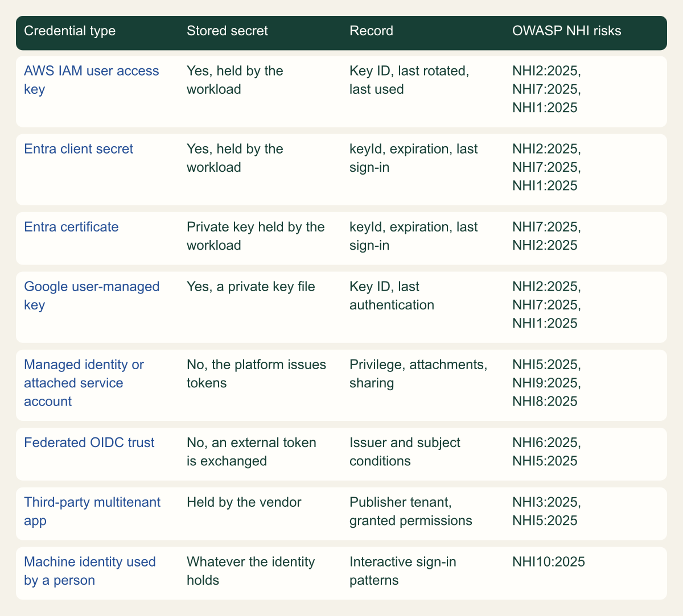Open the AWS IAM user access key link

point(92,80)
